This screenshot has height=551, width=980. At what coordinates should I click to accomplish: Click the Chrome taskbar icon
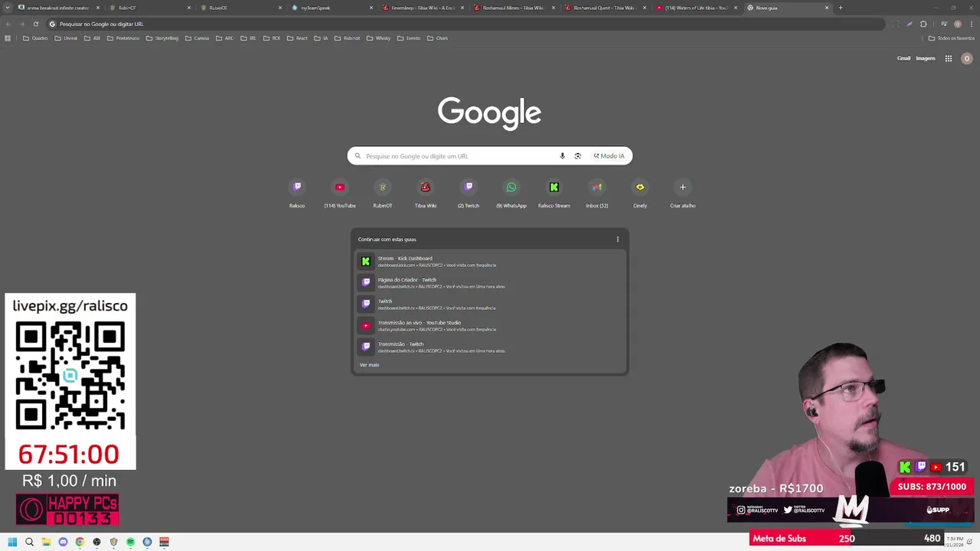[80, 542]
